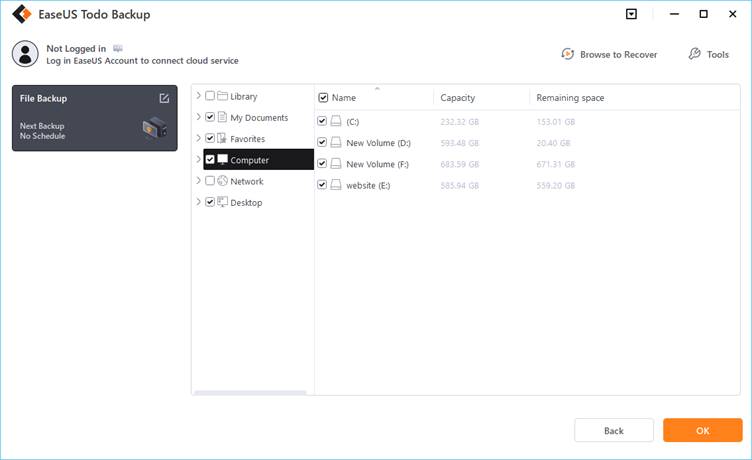
Task: Click the Tools wrench icon
Action: (694, 54)
